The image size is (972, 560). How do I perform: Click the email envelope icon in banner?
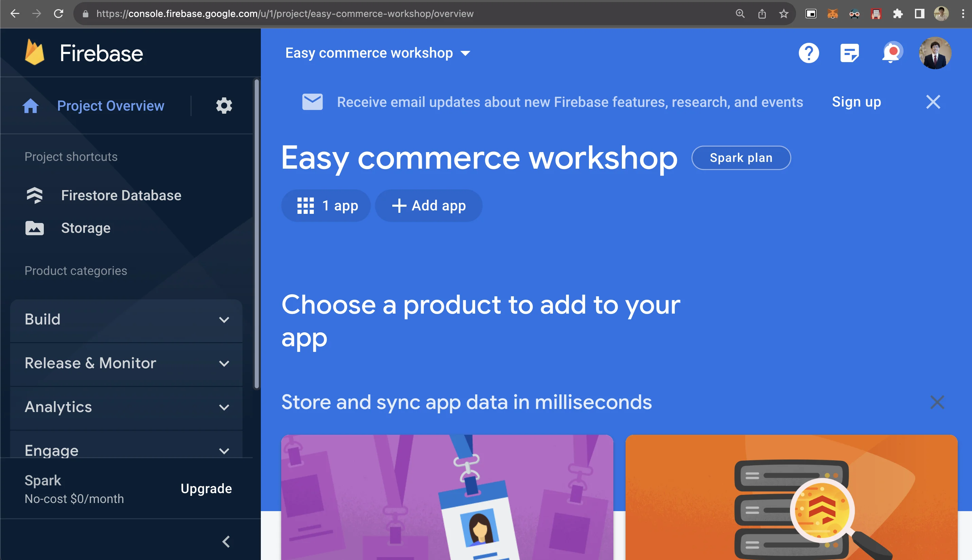click(312, 102)
